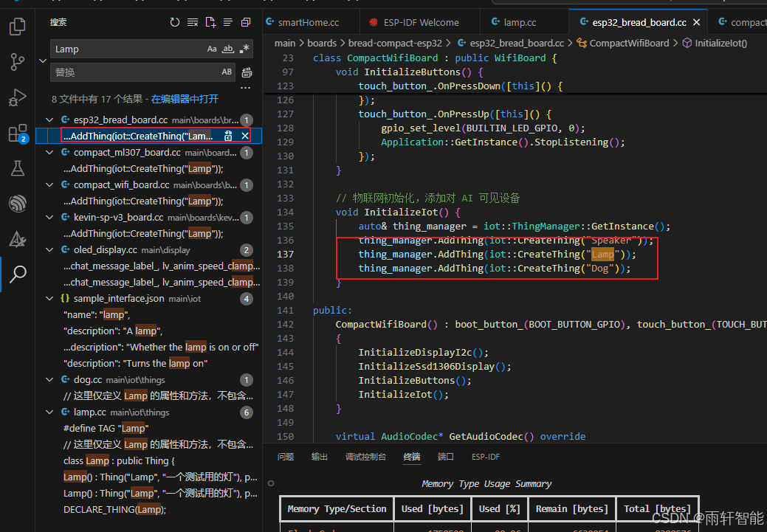Open the Run and Debug view

[18, 97]
